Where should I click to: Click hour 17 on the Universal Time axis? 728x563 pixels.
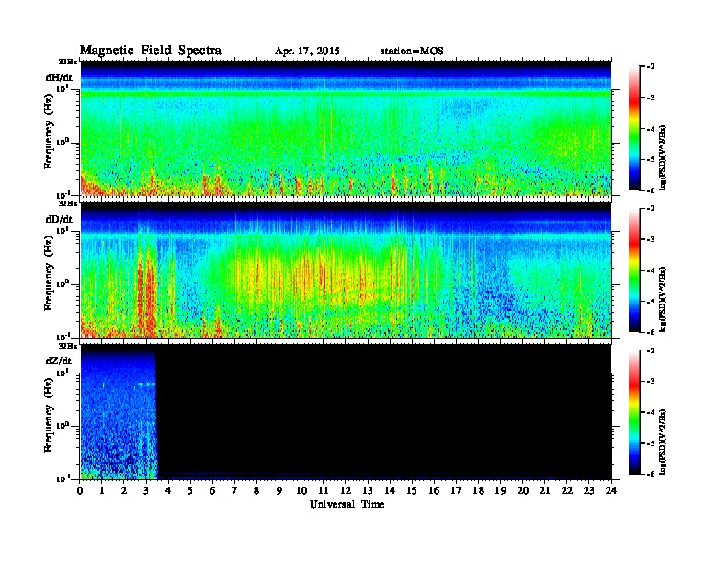click(x=457, y=490)
